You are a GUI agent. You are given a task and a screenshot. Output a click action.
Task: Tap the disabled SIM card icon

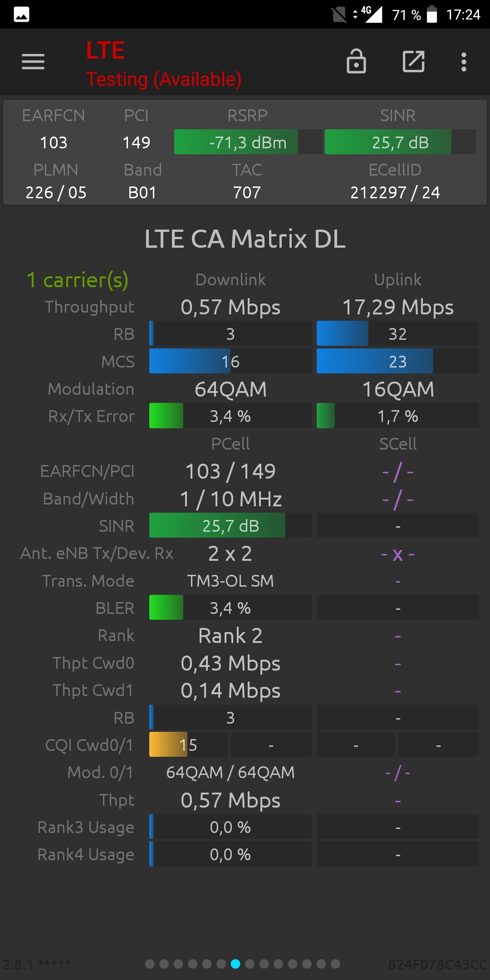pyautogui.click(x=339, y=15)
